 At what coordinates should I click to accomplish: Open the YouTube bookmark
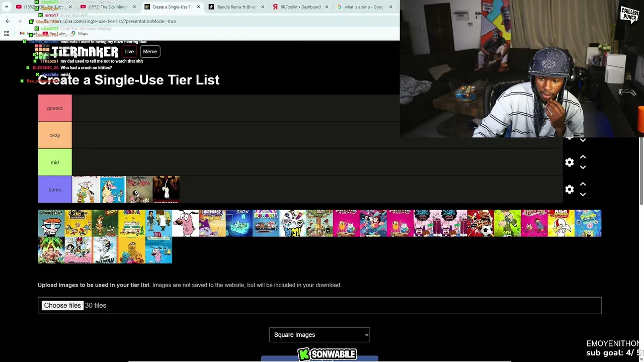tap(54, 34)
